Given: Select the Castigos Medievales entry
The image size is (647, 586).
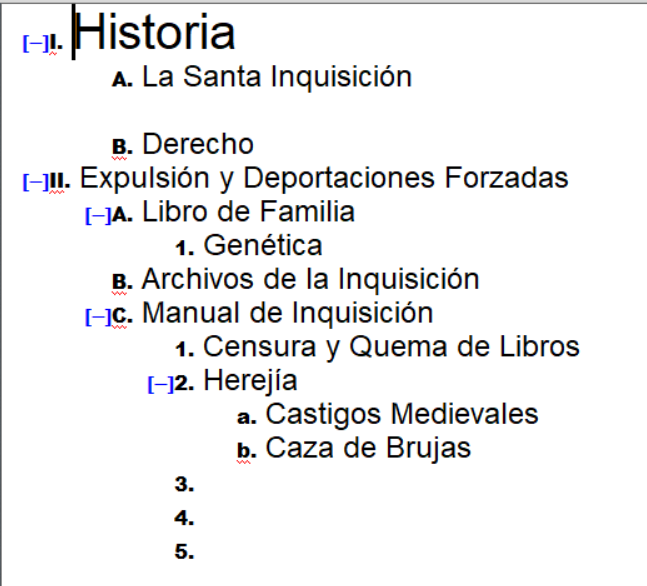Looking at the screenshot, I should click(402, 414).
